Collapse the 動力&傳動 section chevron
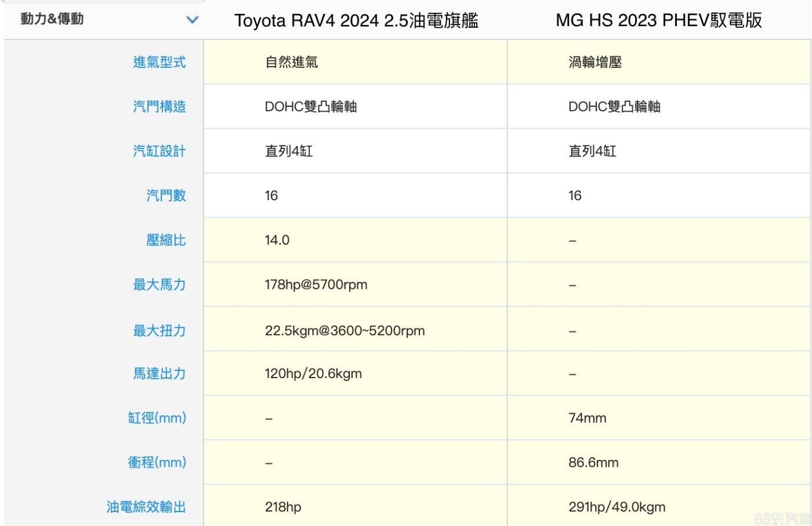 pyautogui.click(x=192, y=20)
